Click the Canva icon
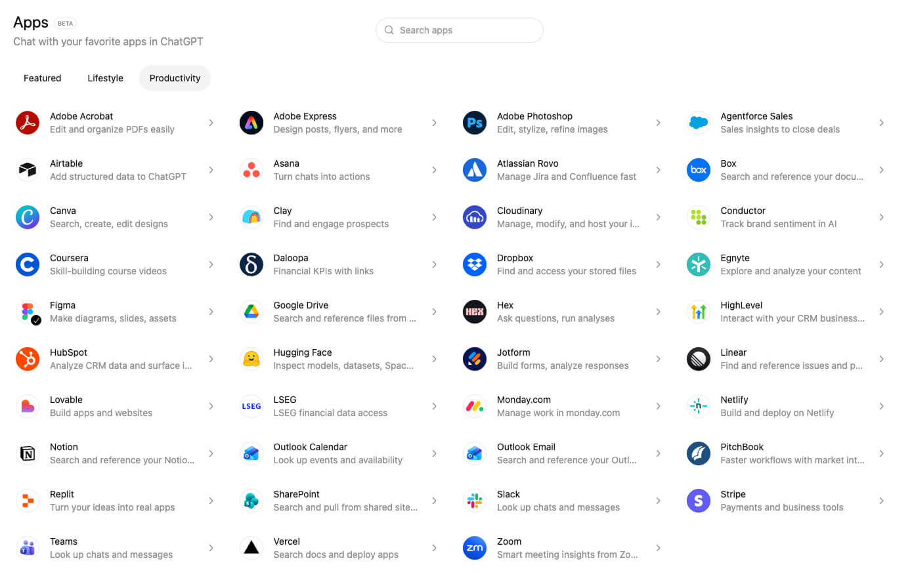This screenshot has width=912, height=588. click(x=27, y=217)
